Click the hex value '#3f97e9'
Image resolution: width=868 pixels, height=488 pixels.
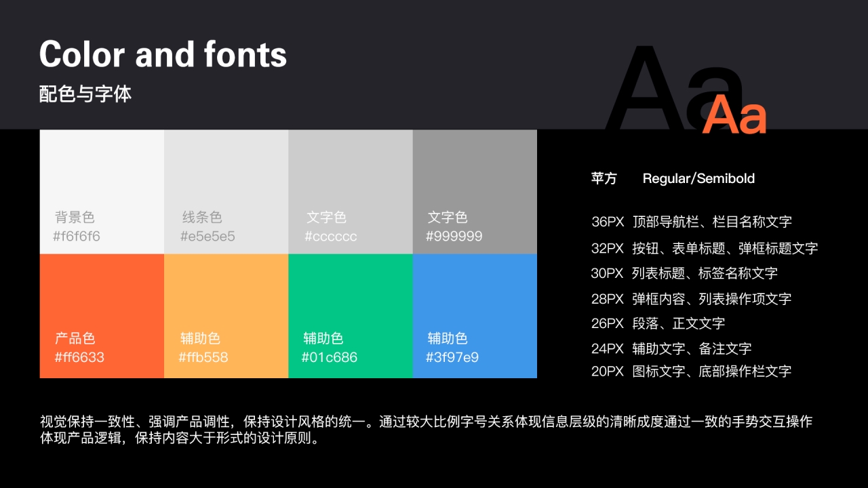(452, 357)
